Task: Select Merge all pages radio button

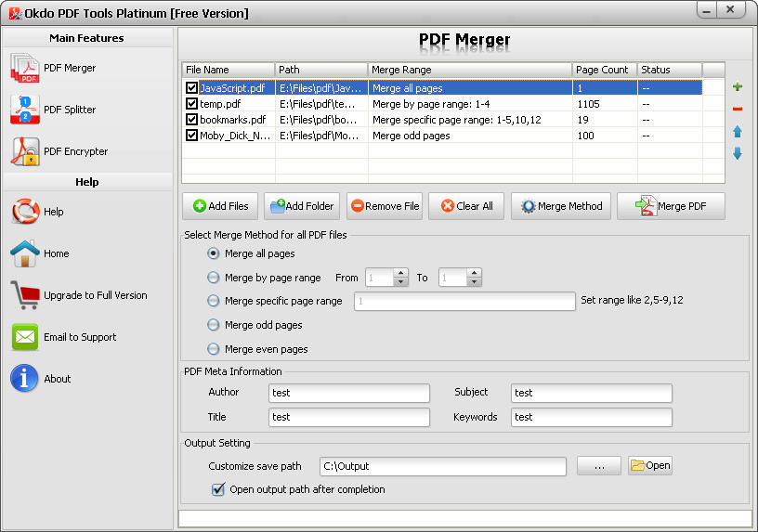Action: pos(213,253)
